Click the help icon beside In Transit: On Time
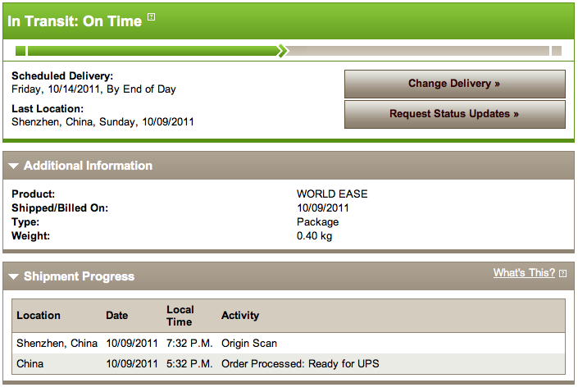 pos(152,17)
